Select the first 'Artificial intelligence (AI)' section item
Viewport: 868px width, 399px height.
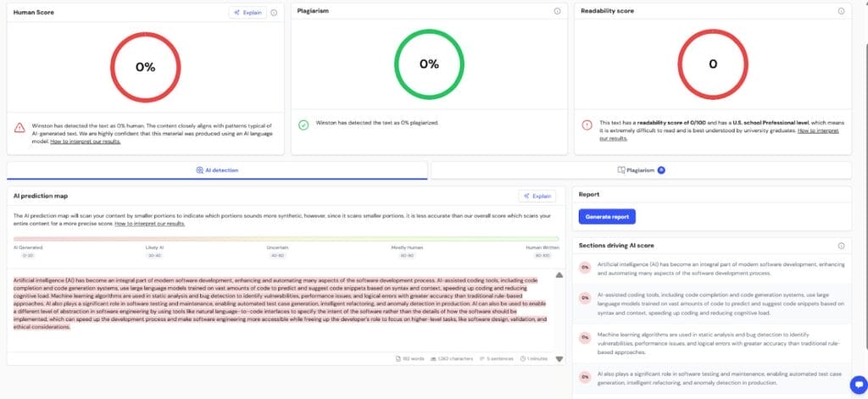[712, 269]
